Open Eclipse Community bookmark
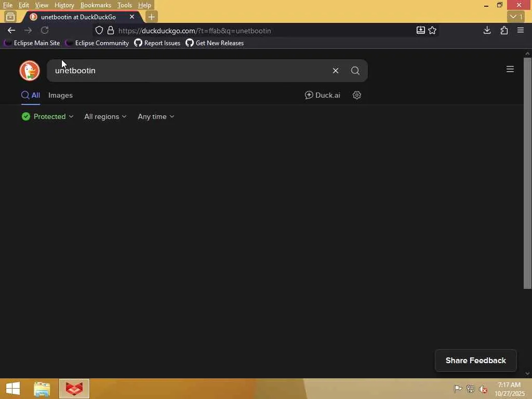The width and height of the screenshot is (532, 399). [97, 43]
